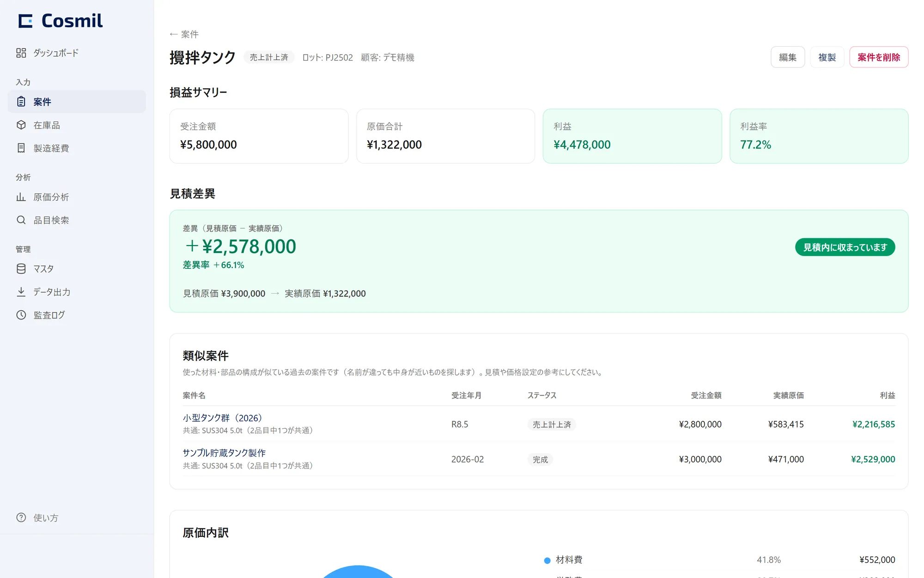This screenshot has width=924, height=578.
Task: Open サンプル貯蔵タンク製作 project link
Action: pyautogui.click(x=224, y=453)
